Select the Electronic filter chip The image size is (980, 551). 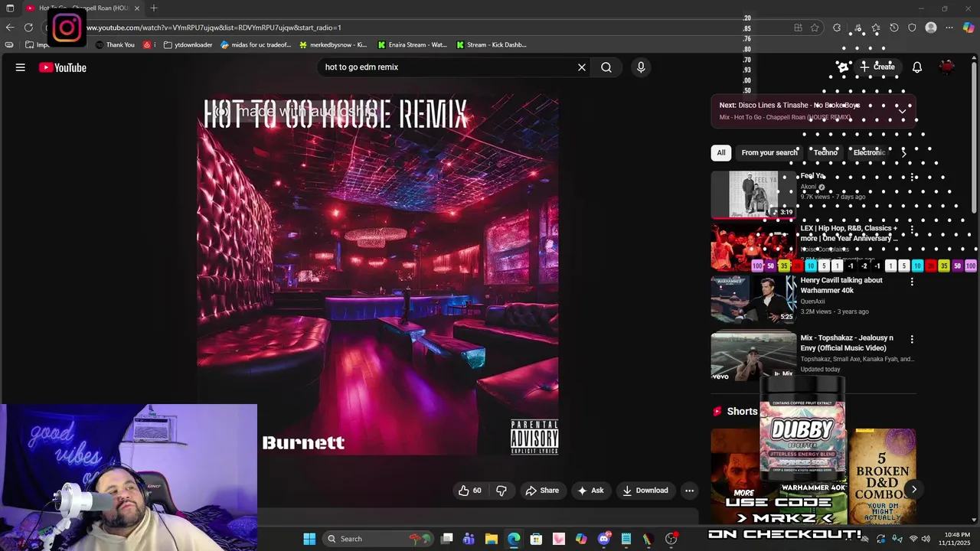[x=869, y=152]
